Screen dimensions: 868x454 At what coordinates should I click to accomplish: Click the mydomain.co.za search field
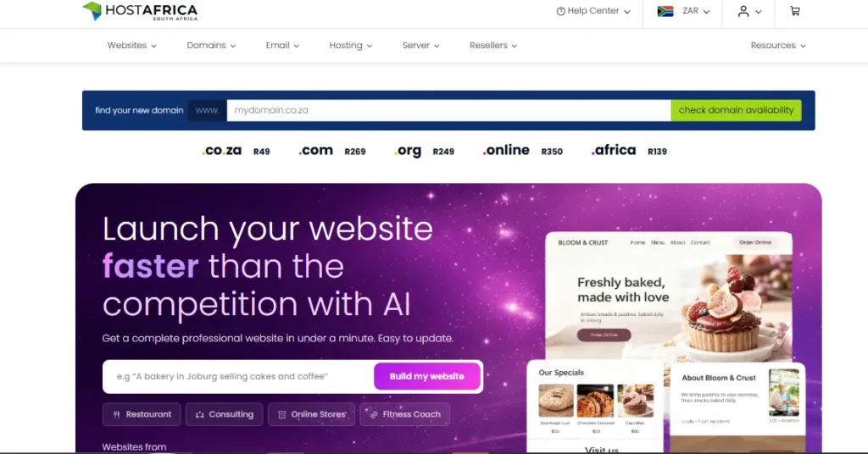pos(449,110)
